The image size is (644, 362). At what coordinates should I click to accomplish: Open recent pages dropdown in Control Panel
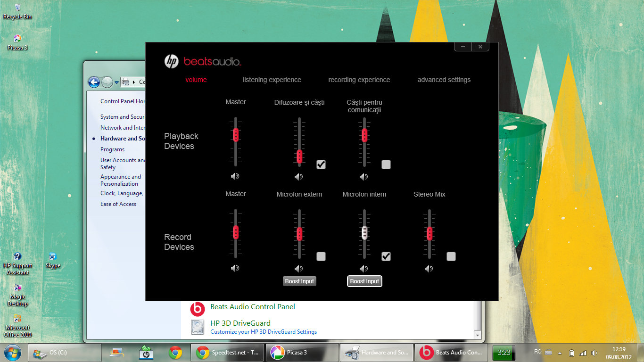116,82
